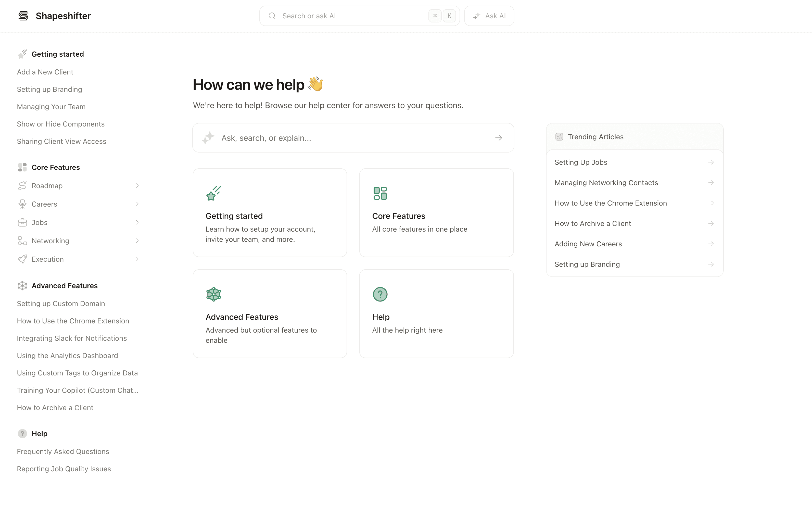812x505 pixels.
Task: Submit query with the search arrow icon
Action: pyautogui.click(x=499, y=138)
